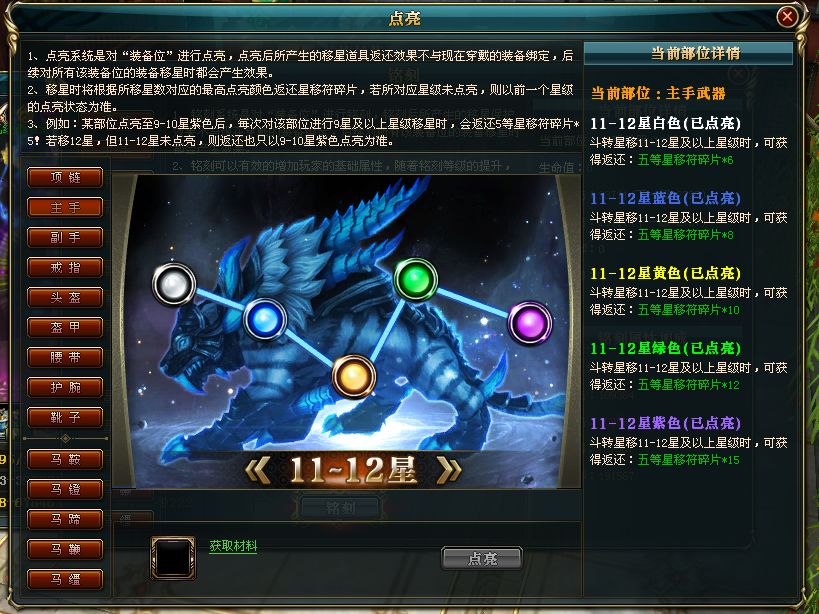This screenshot has height=614, width=819.
Task: Open the 头盔 slot
Action: (x=65, y=298)
